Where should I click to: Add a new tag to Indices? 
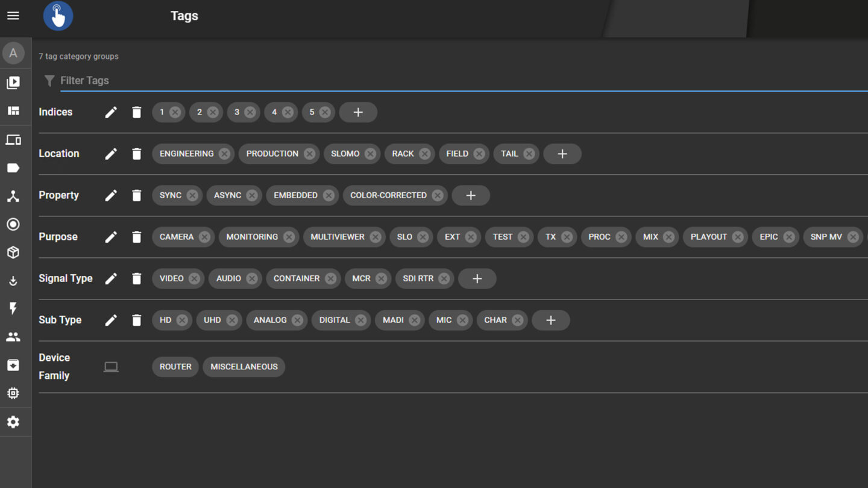[358, 112]
